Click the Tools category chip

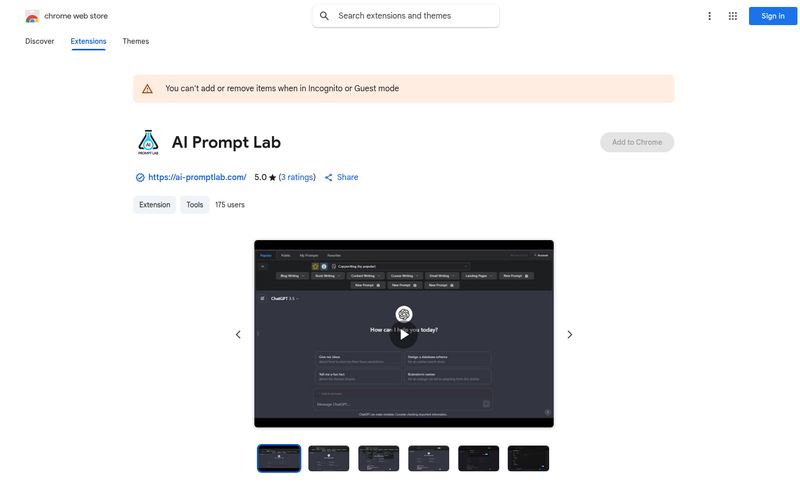[194, 205]
